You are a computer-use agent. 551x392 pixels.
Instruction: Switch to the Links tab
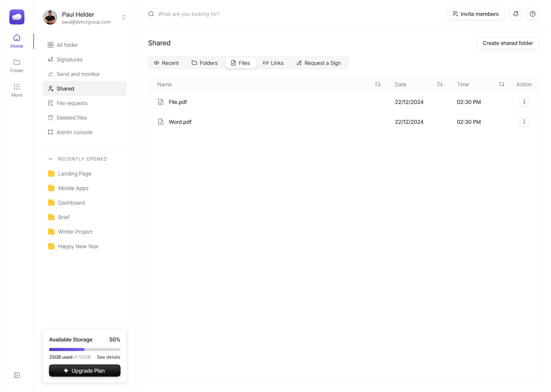[x=273, y=63]
